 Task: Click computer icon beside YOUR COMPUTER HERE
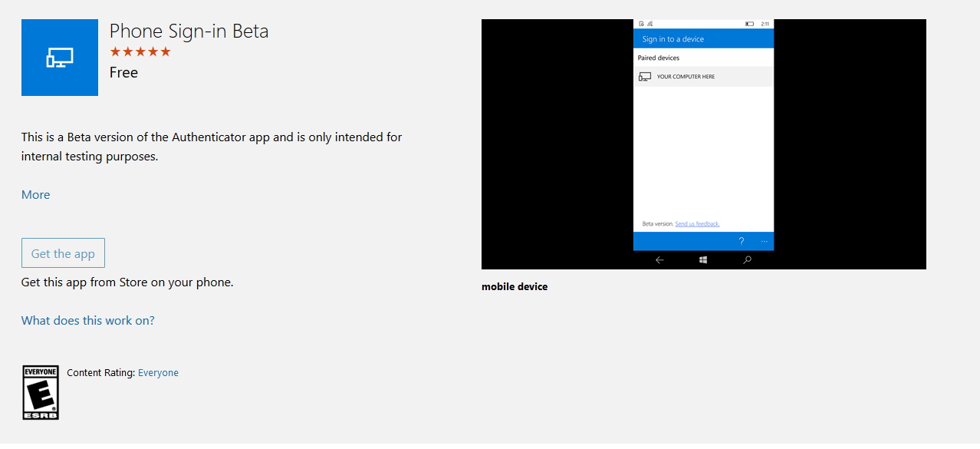[645, 77]
